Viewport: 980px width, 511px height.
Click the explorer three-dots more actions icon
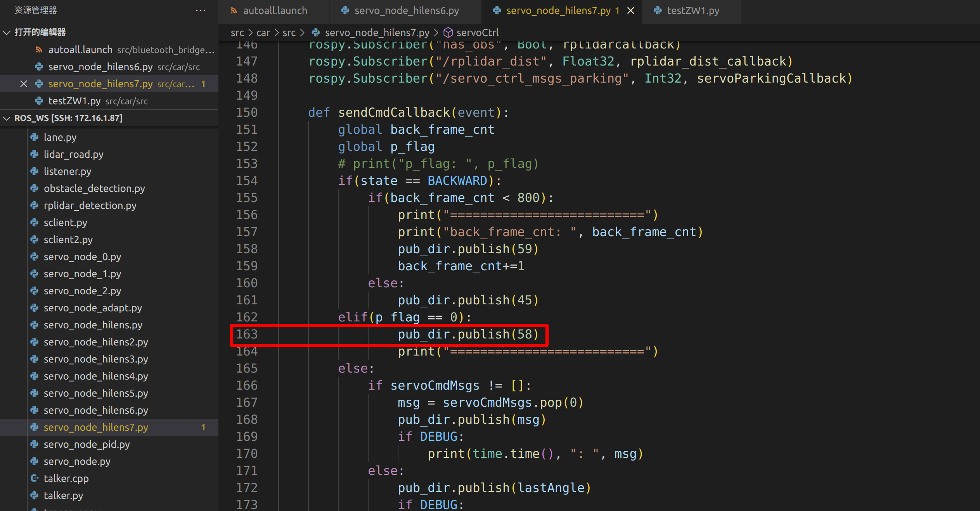click(201, 10)
